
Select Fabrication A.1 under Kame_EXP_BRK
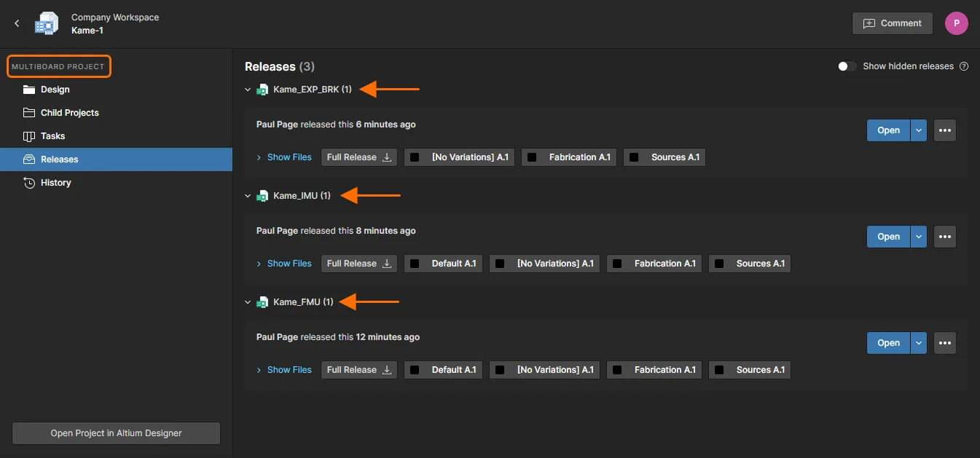(x=569, y=157)
